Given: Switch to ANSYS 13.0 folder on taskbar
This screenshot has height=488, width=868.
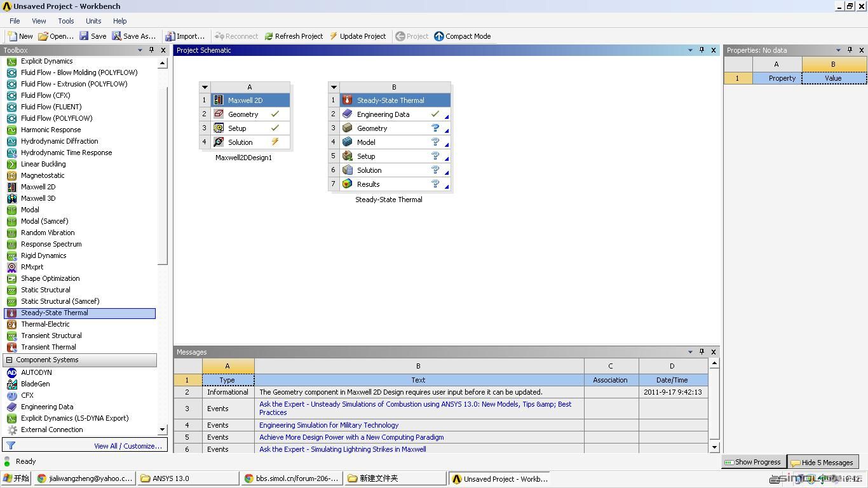Looking at the screenshot, I should coord(188,478).
